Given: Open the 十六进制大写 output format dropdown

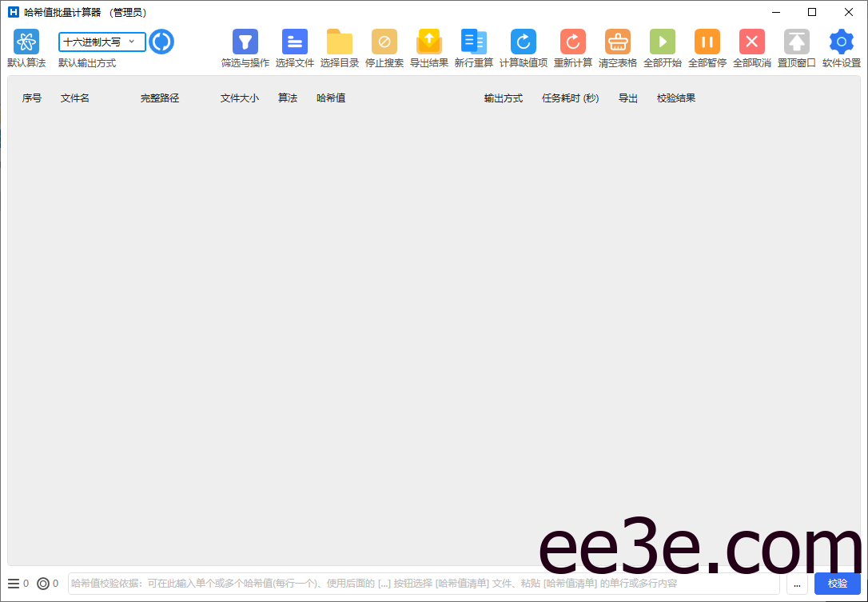Looking at the screenshot, I should pos(100,42).
